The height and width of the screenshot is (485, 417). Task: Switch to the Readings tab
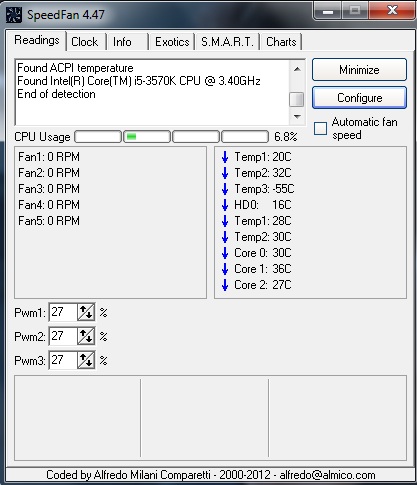click(x=37, y=40)
